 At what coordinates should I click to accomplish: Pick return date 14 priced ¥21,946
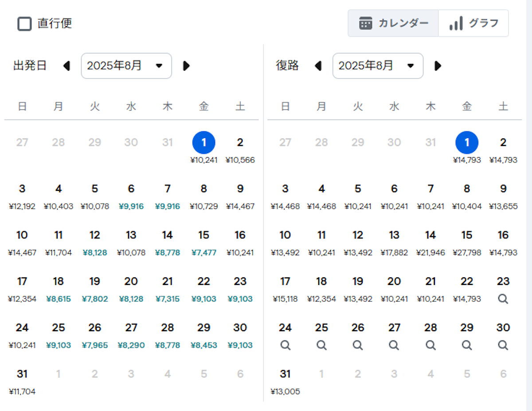pos(430,243)
